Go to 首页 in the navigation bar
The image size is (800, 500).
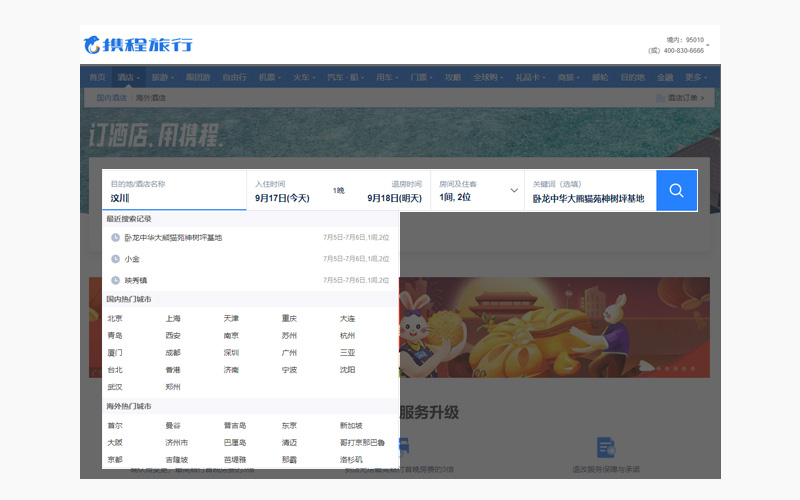[x=97, y=77]
